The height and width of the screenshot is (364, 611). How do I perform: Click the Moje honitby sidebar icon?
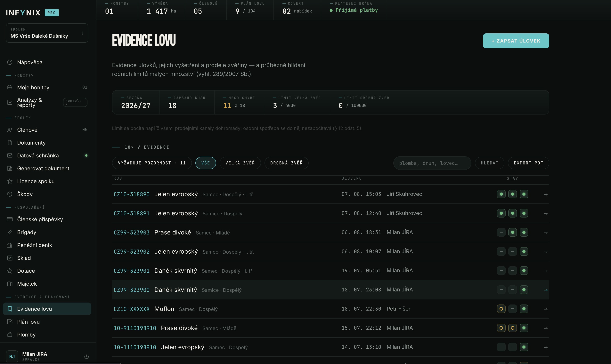(x=10, y=87)
